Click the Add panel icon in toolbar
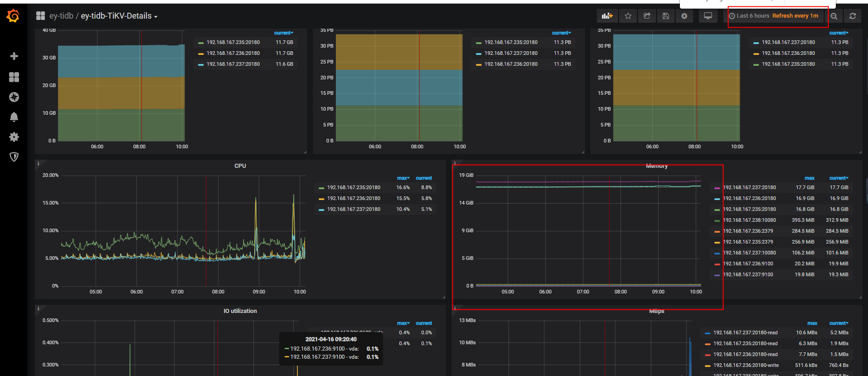The image size is (868, 376). click(x=607, y=16)
